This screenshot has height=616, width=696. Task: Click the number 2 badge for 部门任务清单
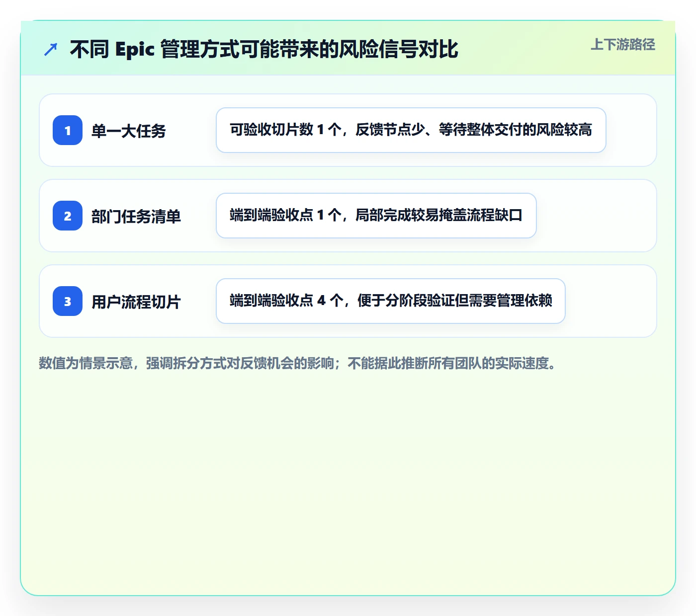click(x=68, y=216)
